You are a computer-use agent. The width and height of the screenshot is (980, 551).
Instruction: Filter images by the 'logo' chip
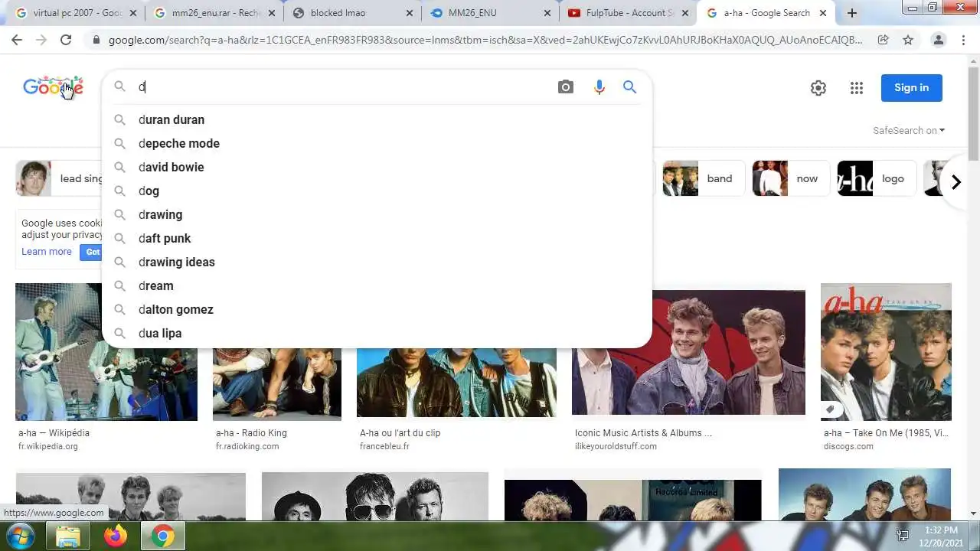click(x=877, y=178)
